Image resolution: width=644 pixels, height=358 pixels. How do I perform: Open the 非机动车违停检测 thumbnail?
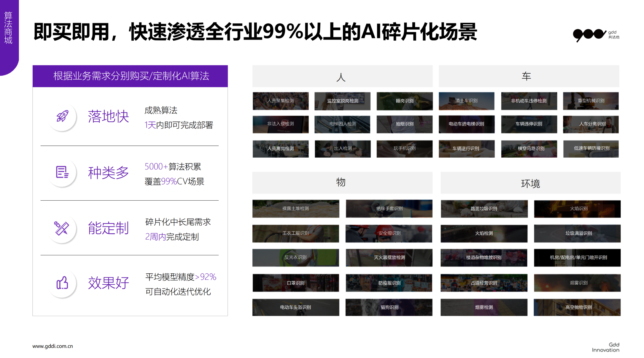[x=529, y=101]
